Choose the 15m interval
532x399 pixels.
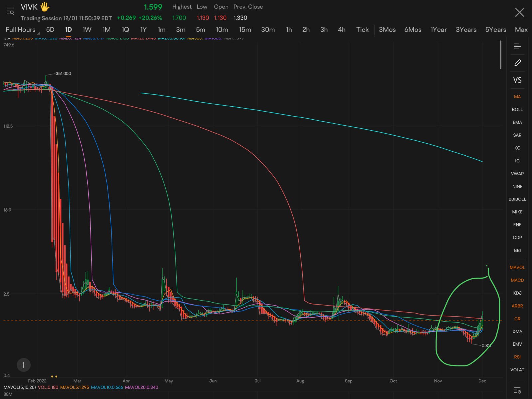tap(245, 30)
